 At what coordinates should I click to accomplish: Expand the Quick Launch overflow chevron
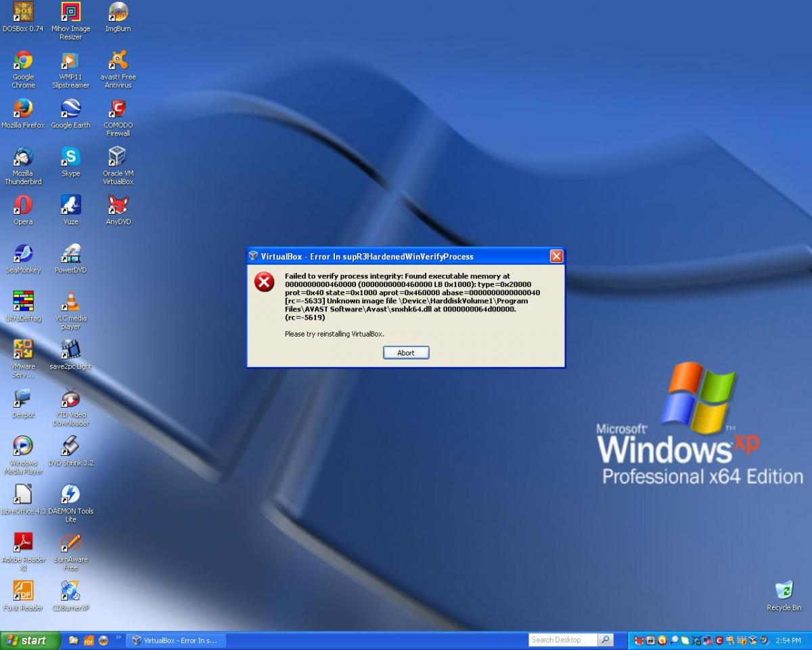coord(119,638)
